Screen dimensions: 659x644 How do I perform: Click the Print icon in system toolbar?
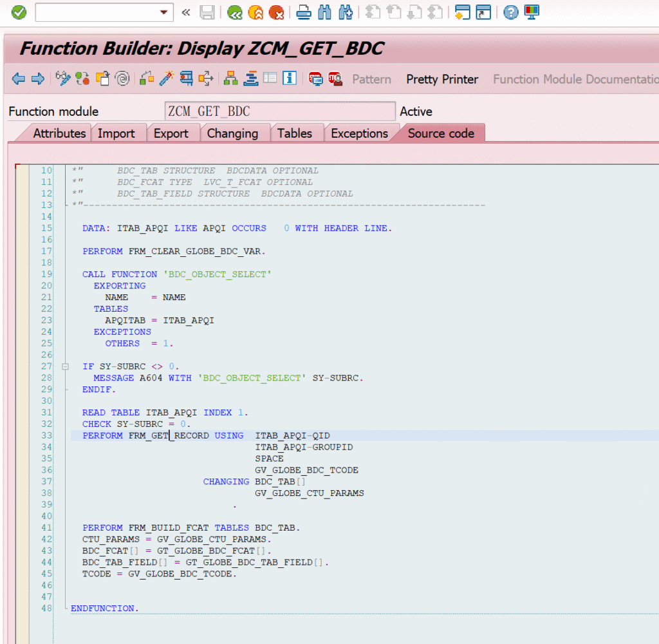[x=304, y=12]
